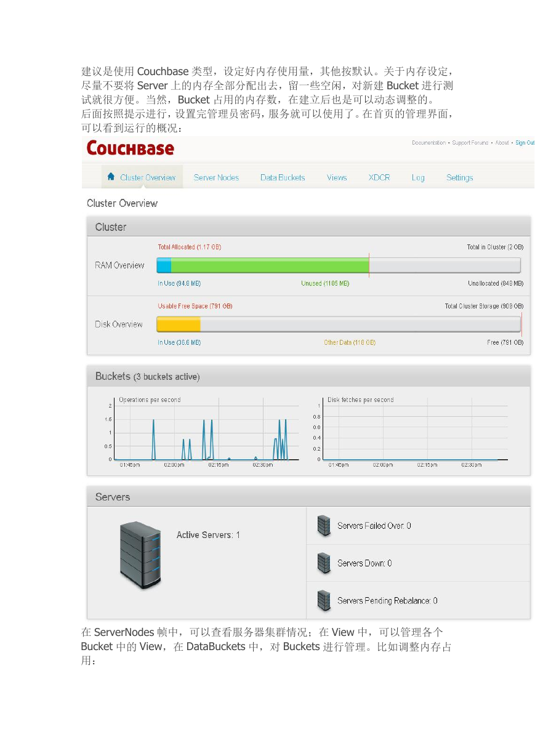Open the XDCR tab
This screenshot has width=535, height=756.
point(379,177)
